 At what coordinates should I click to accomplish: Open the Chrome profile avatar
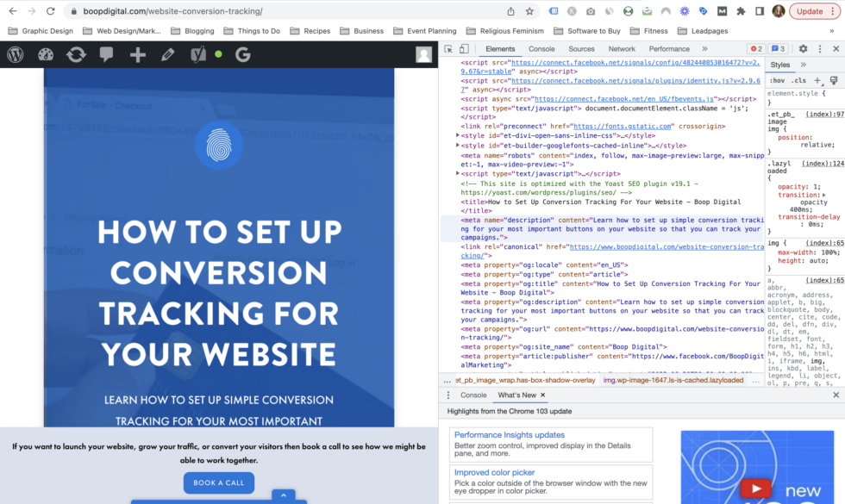[x=778, y=10]
